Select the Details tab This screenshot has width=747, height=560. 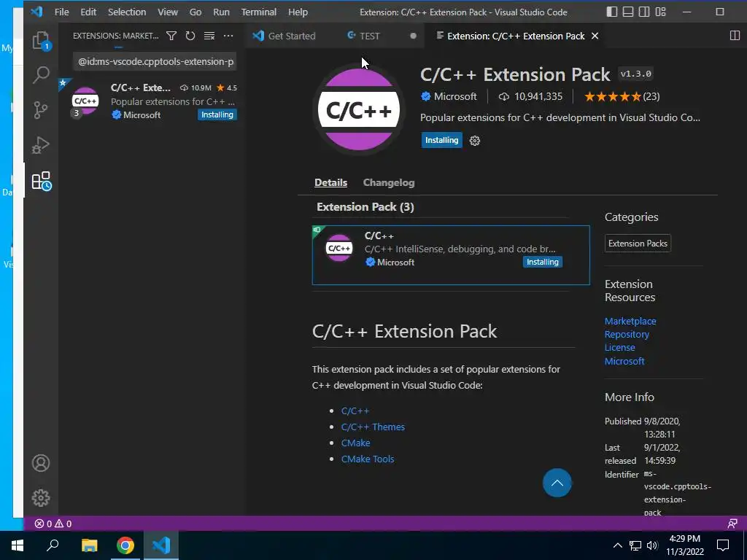[x=330, y=183]
